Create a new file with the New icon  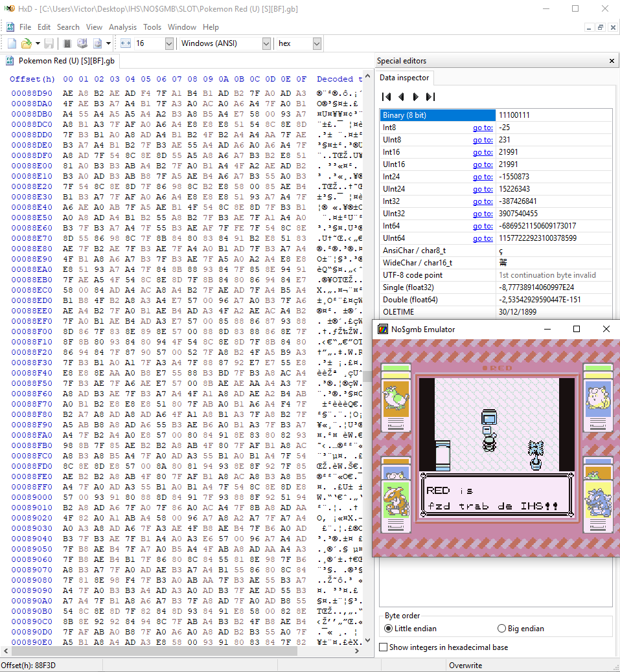12,43
